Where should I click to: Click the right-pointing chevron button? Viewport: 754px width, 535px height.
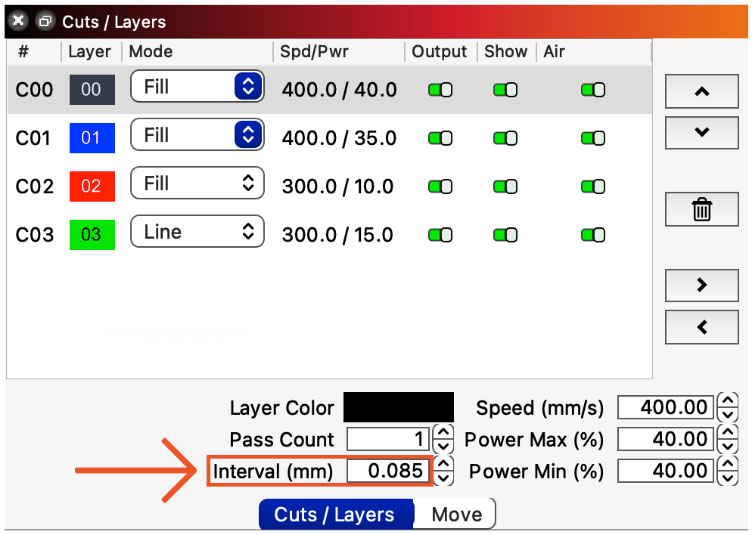click(702, 285)
